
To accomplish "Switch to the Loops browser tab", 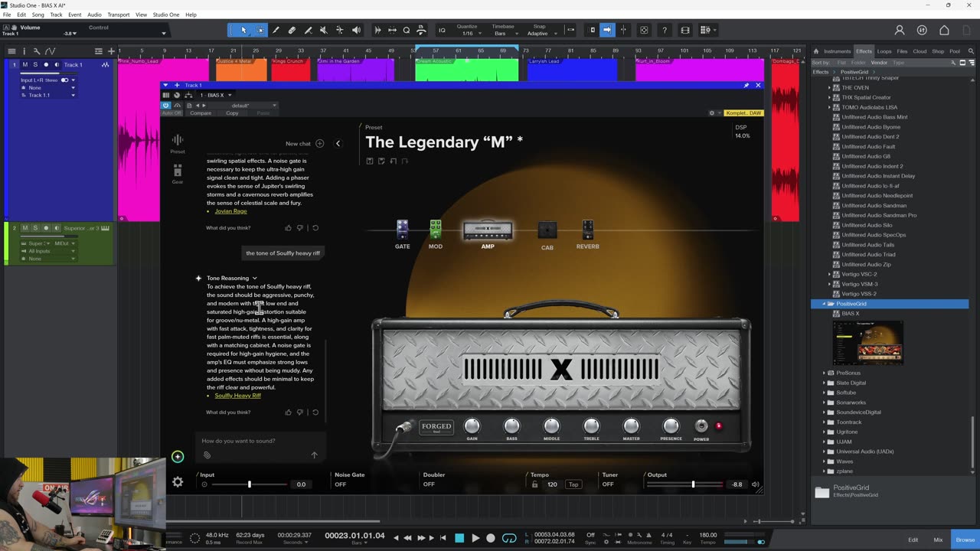I will [884, 51].
